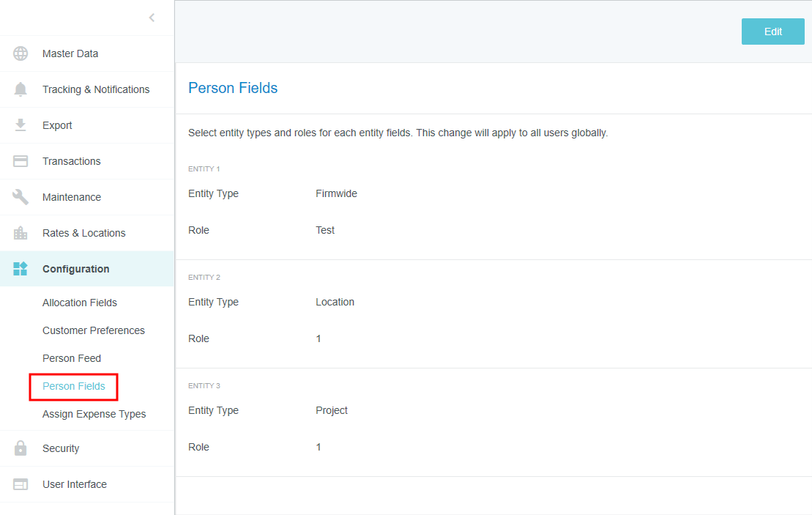Click the Tracking & Notifications bell icon
Screen dimensions: 812x515
pyautogui.click(x=21, y=89)
